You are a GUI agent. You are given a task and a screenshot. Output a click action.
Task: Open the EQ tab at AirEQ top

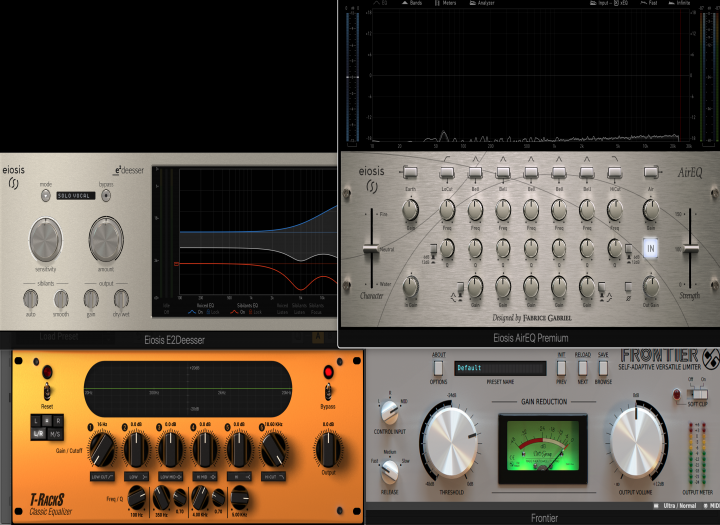pyautogui.click(x=381, y=3)
